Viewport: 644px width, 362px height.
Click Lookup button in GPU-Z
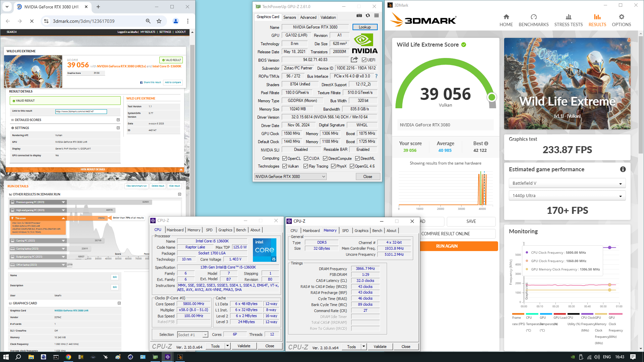click(x=365, y=27)
